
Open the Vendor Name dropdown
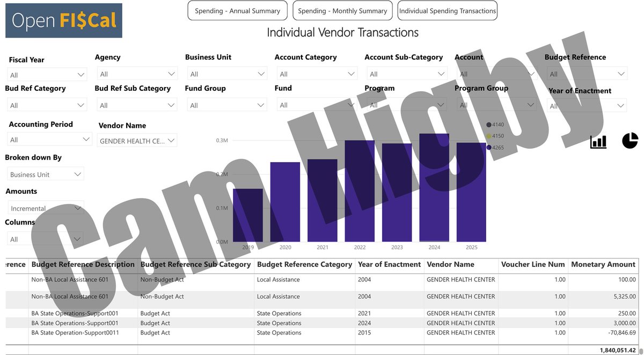click(137, 141)
